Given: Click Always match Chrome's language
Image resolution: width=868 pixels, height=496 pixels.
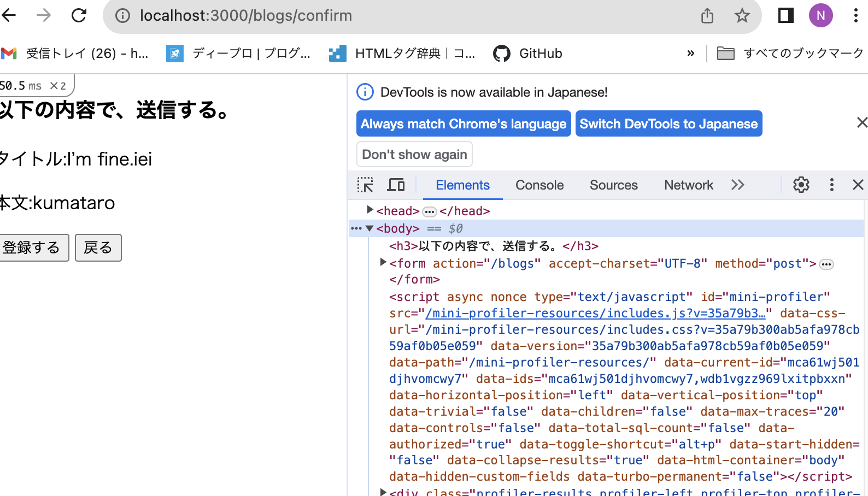Looking at the screenshot, I should 464,124.
